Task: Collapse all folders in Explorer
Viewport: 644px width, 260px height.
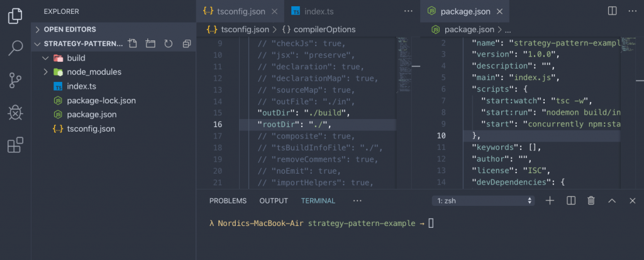Action: coord(186,44)
